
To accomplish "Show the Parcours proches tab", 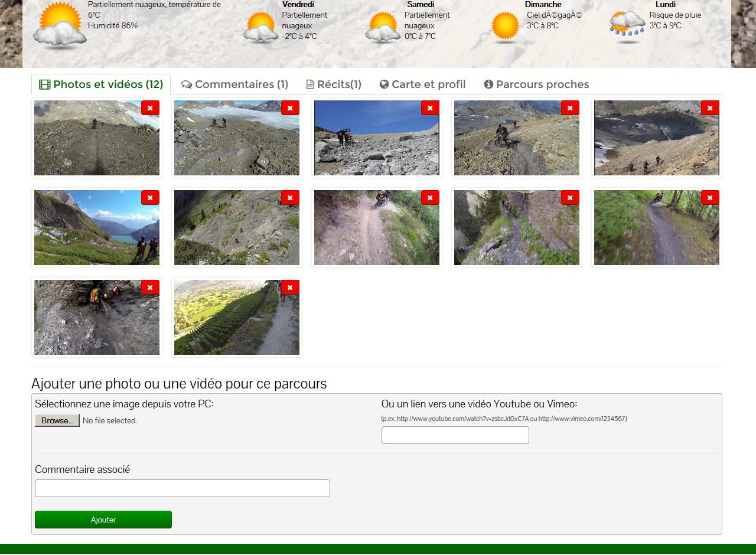I will coord(536,84).
